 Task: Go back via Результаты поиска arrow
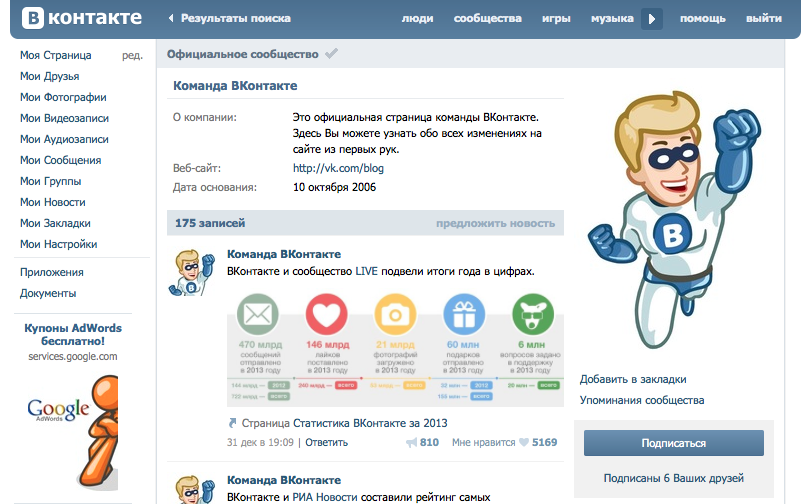click(x=171, y=18)
